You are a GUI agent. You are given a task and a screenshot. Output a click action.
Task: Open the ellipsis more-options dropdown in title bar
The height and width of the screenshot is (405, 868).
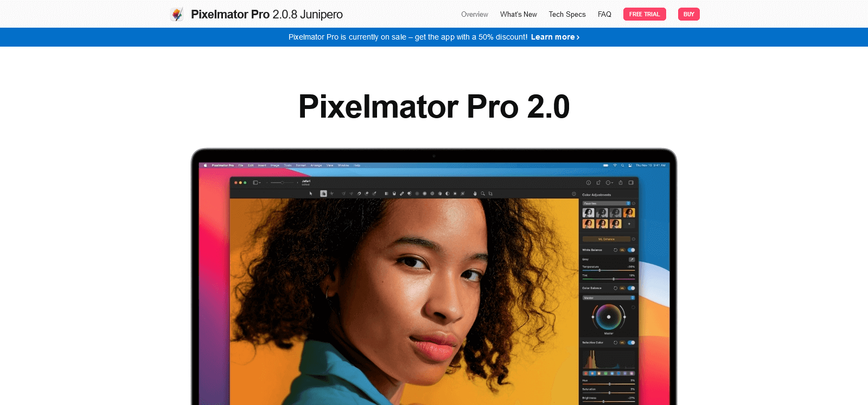point(609,183)
